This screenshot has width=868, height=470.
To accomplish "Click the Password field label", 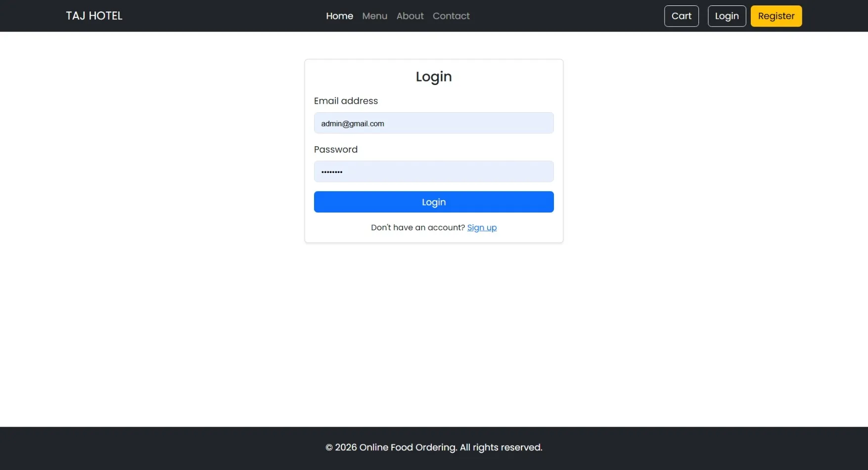I will (x=335, y=149).
